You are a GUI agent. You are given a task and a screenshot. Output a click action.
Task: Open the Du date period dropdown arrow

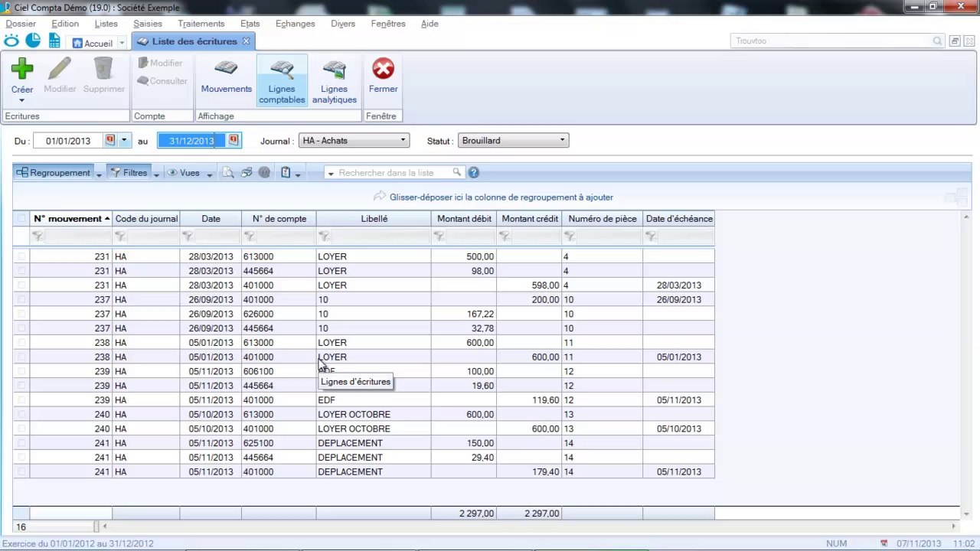[124, 141]
